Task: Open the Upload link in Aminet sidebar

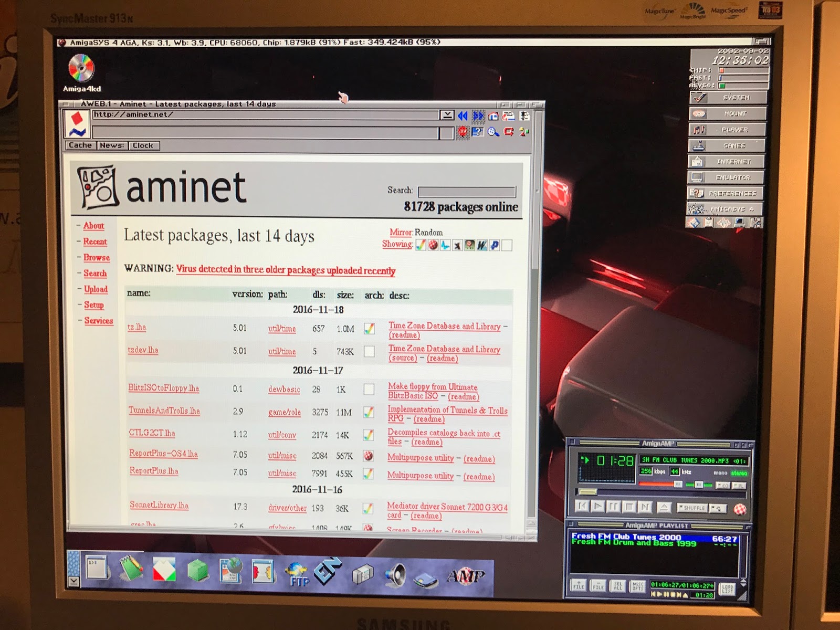Action: pyautogui.click(x=96, y=289)
